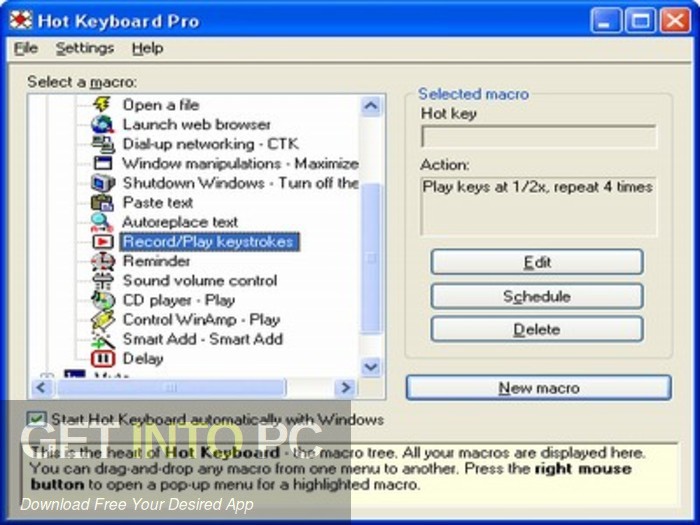The height and width of the screenshot is (525, 700).
Task: Click the magnifier icon for Autoreplace text
Action: [x=102, y=222]
